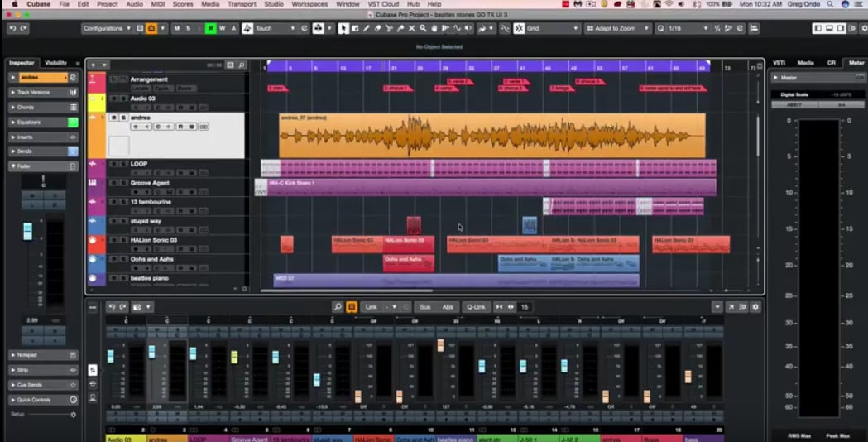This screenshot has width=868, height=442.
Task: Click the andrea_07 audio clip
Action: click(x=492, y=136)
